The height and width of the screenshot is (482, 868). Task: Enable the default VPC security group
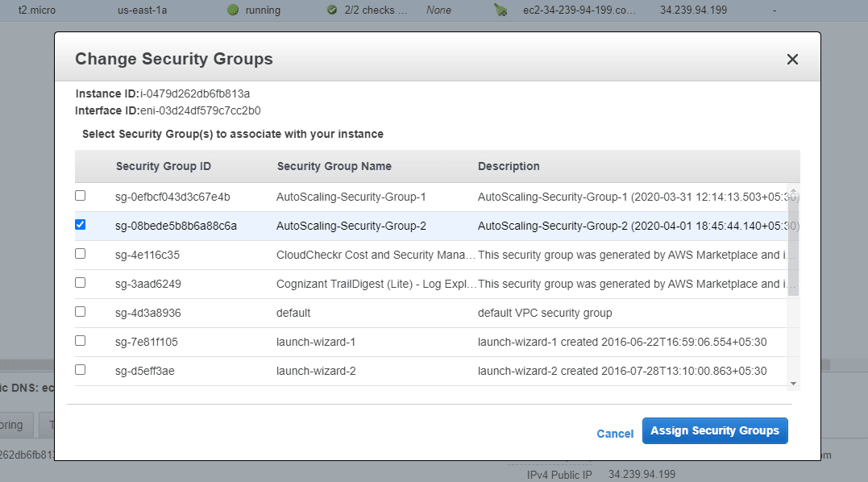click(80, 311)
